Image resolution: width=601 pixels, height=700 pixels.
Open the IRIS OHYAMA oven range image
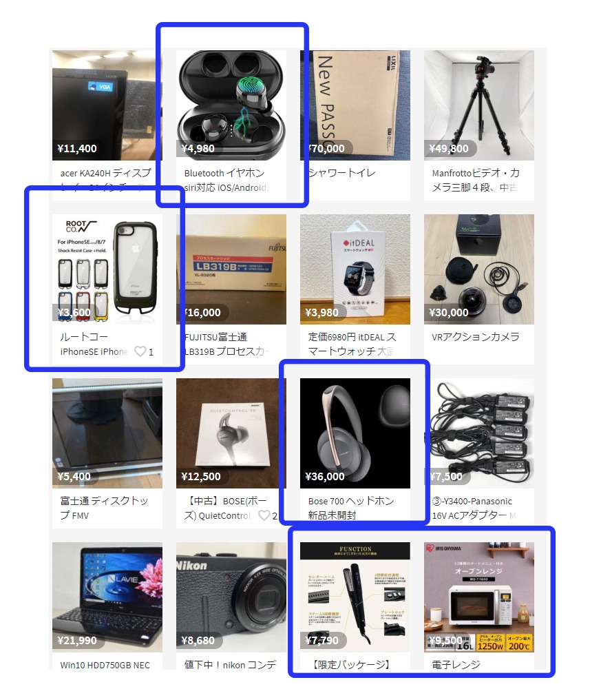[x=478, y=597]
